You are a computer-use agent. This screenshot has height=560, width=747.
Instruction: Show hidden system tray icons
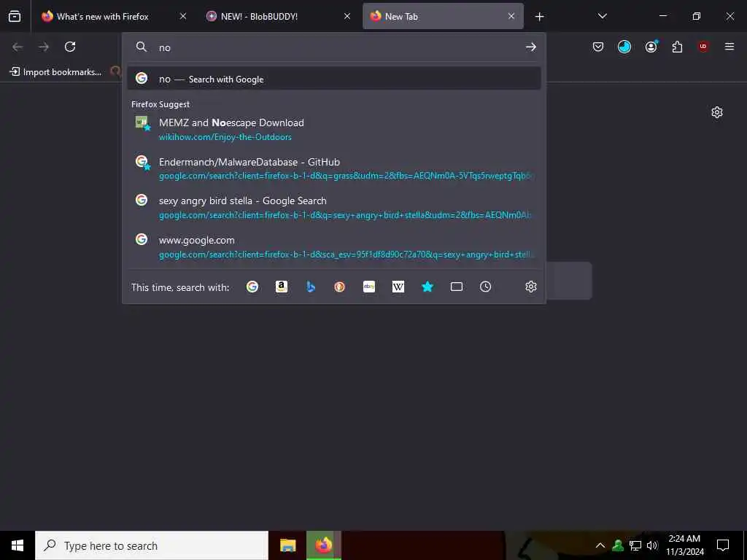(x=600, y=545)
